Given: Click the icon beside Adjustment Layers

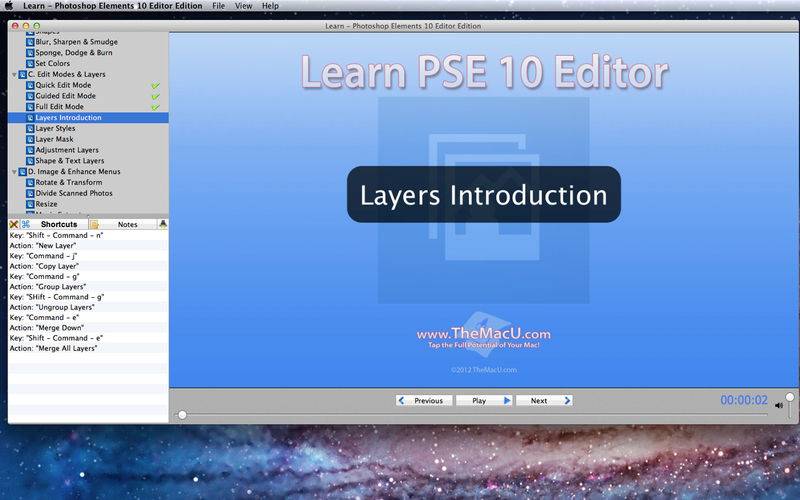Looking at the screenshot, I should [x=30, y=150].
